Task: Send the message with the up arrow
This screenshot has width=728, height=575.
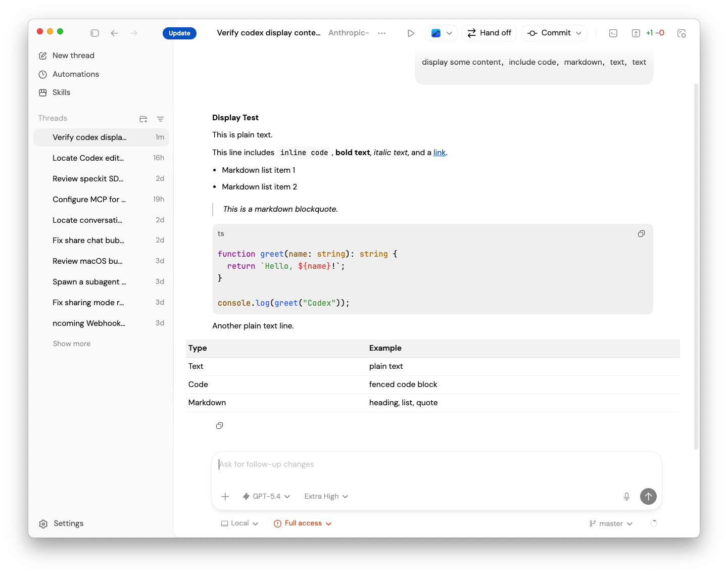Action: coord(649,496)
